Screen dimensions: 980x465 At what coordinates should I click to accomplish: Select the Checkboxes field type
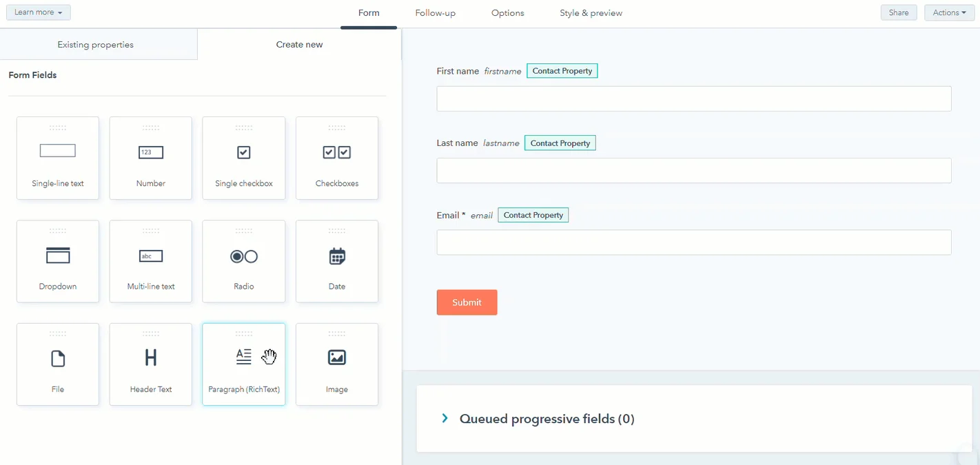click(x=337, y=158)
